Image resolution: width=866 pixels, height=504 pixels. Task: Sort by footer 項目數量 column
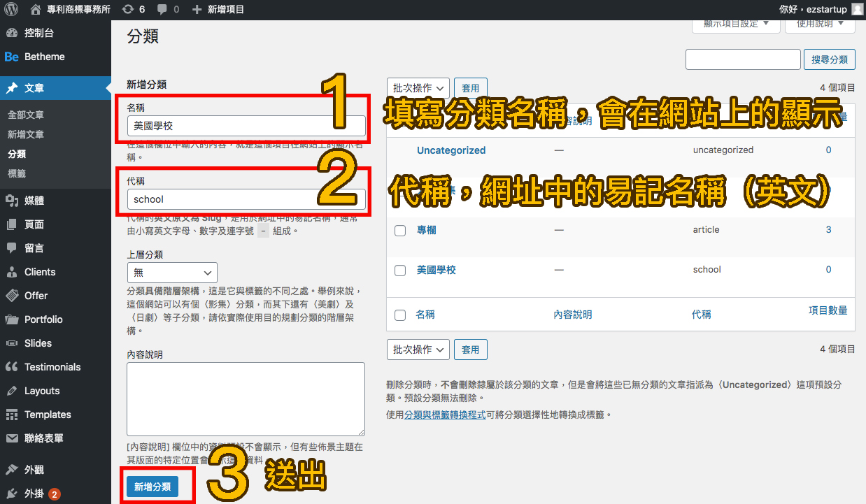point(828,310)
